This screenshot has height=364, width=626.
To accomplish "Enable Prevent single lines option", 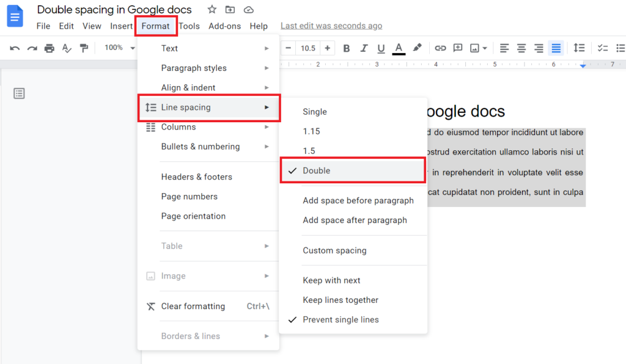I will click(341, 319).
